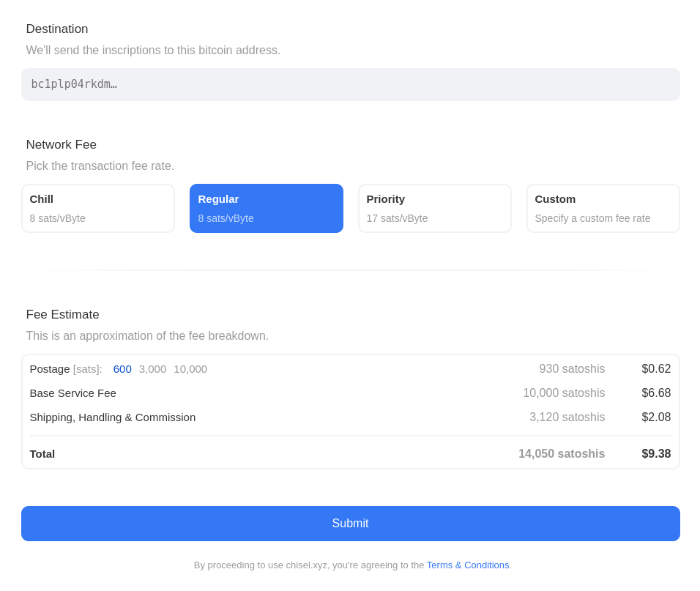Select Custom to specify a fee rate
The image size is (700, 591).
pyautogui.click(x=603, y=209)
